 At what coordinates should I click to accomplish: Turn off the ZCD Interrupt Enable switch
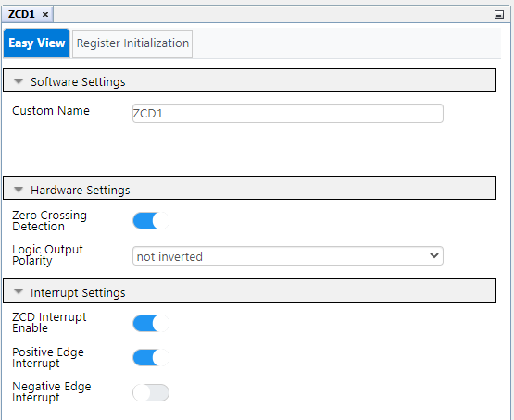coord(151,323)
